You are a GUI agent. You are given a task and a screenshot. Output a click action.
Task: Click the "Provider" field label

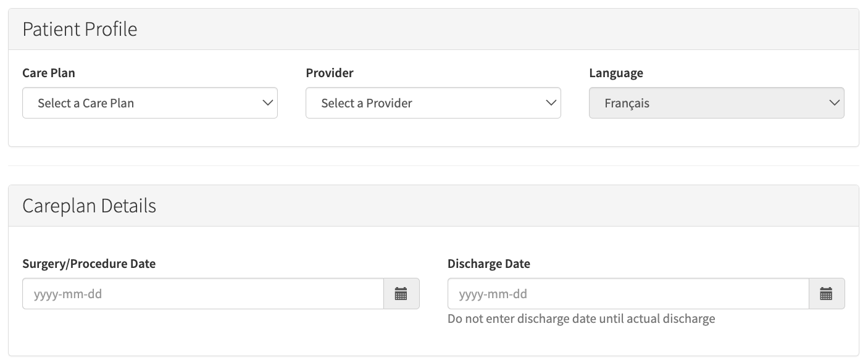330,73
